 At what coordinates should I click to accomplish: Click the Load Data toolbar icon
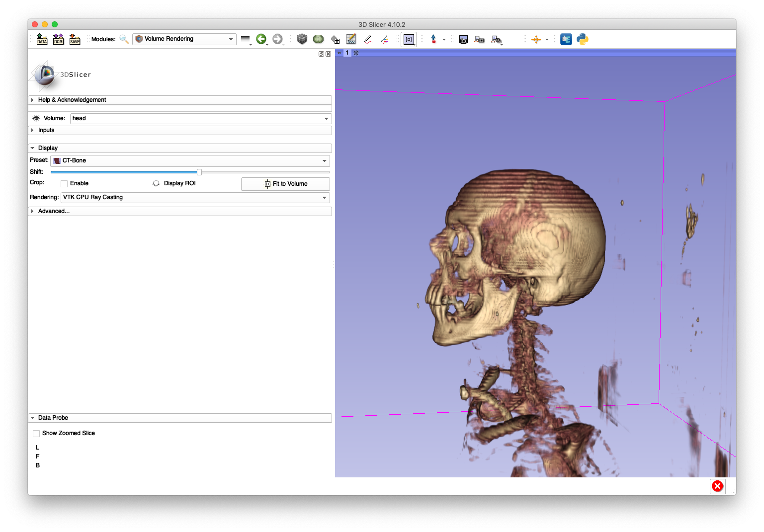click(42, 39)
